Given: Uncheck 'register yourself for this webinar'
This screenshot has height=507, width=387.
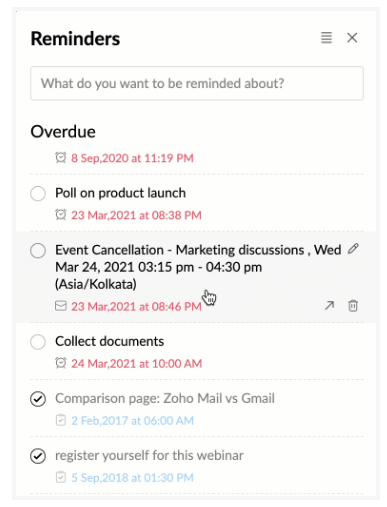Looking at the screenshot, I should click(x=38, y=456).
